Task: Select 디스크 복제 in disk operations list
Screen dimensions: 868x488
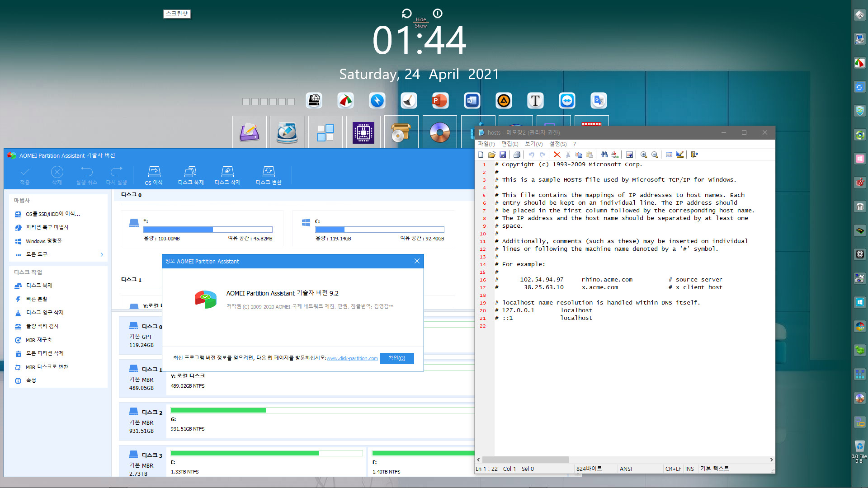Action: coord(39,286)
